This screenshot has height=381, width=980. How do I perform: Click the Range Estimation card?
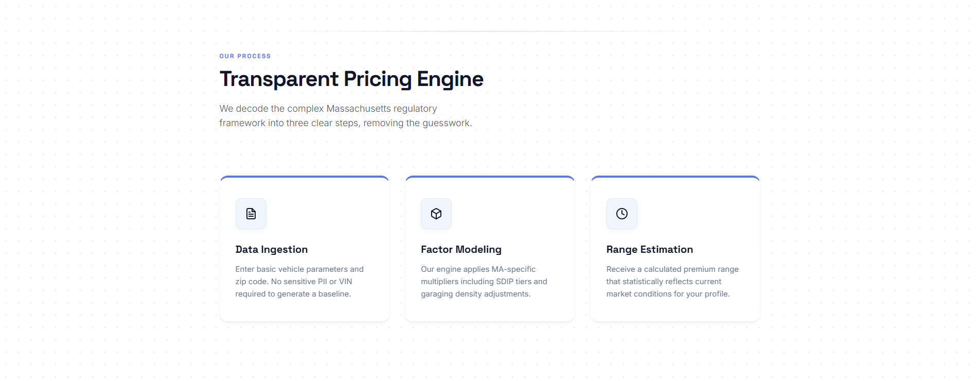coord(675,249)
